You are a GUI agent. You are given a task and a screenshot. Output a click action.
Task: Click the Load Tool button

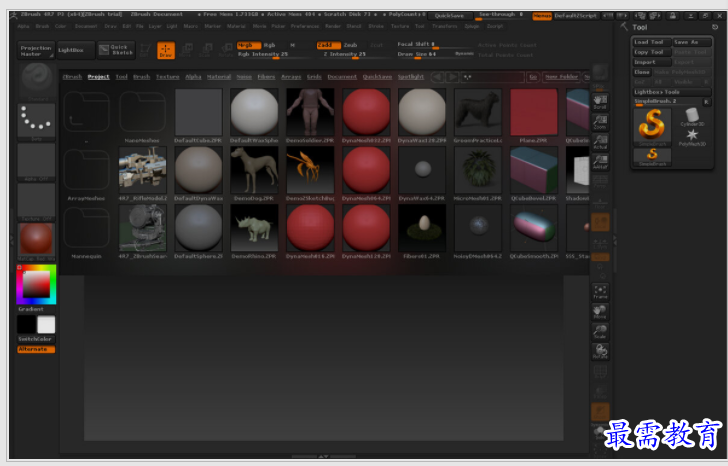coord(649,42)
